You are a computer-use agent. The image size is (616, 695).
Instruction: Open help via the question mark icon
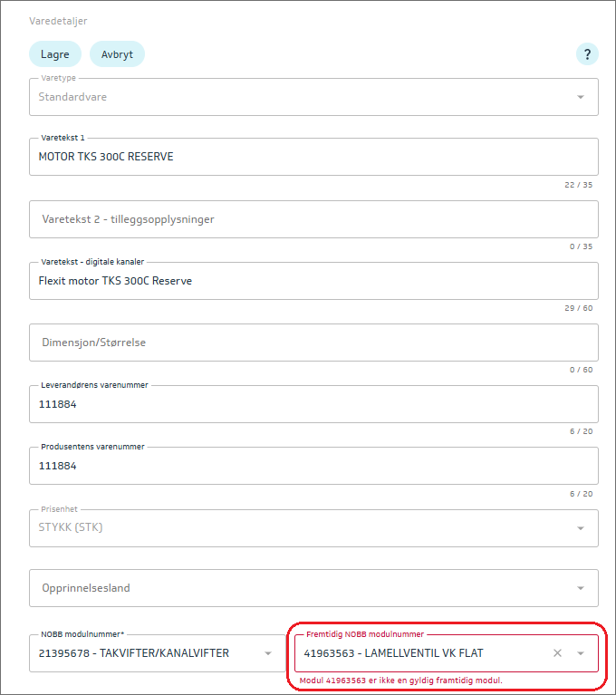pos(587,54)
